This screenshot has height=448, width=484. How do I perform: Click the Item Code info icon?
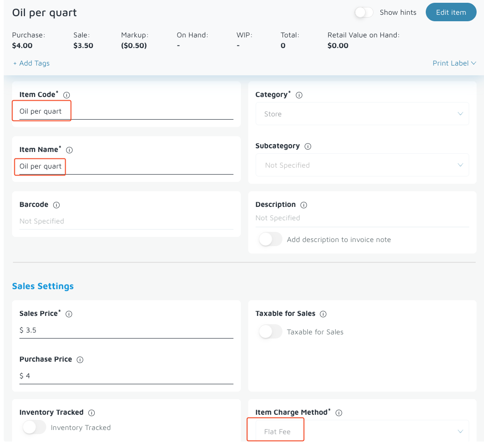[x=67, y=95]
